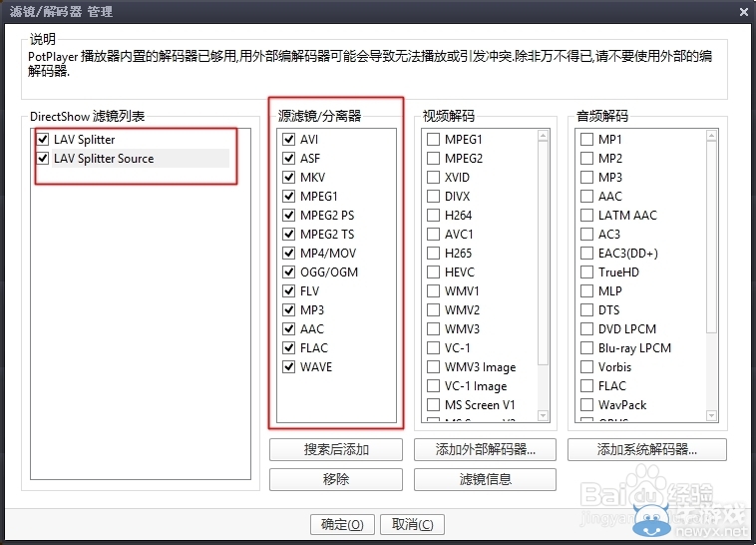Click the video decoder scrollbar thumb

pyautogui.click(x=544, y=254)
